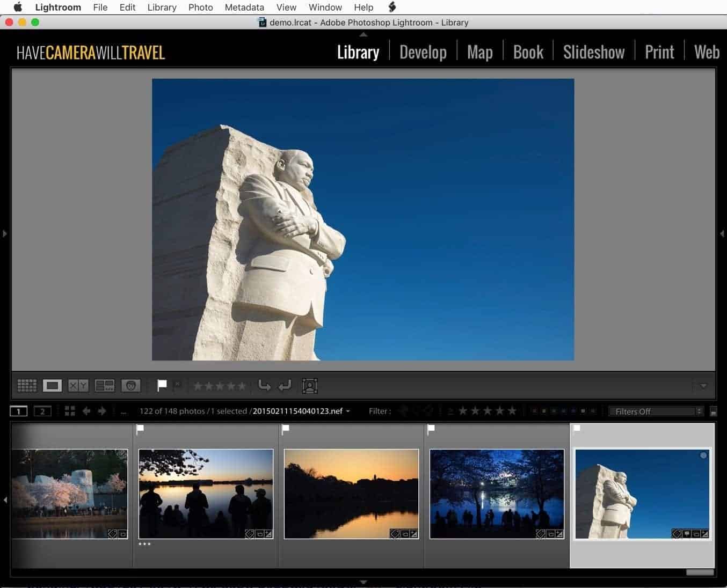Select main window button 1
The image size is (727, 588).
[x=19, y=411]
